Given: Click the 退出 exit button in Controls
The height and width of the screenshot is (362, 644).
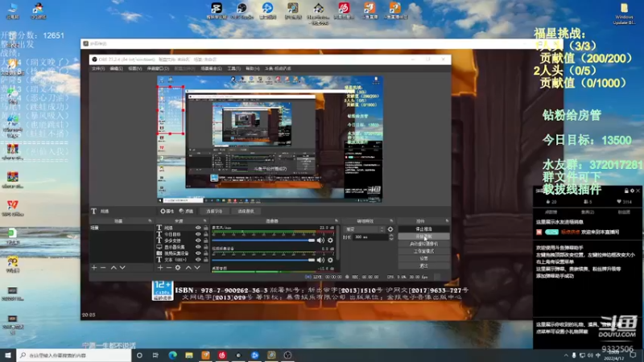Looking at the screenshot, I should coord(424,266).
